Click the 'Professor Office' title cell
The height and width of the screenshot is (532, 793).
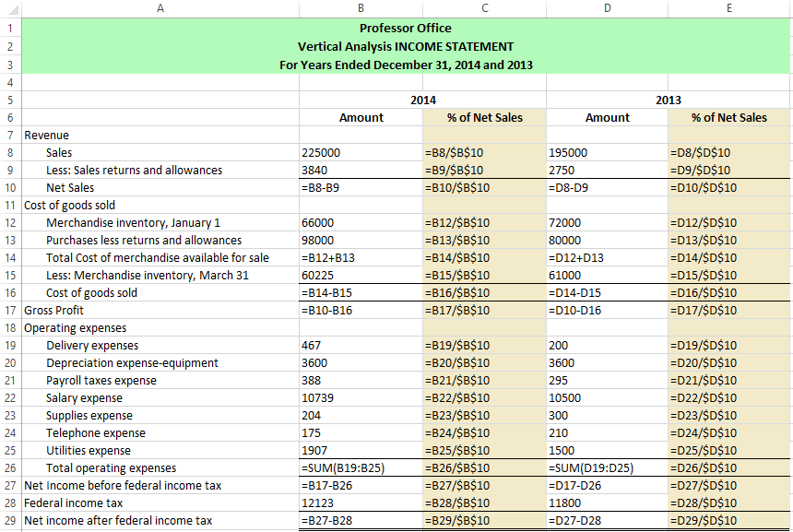click(x=406, y=28)
